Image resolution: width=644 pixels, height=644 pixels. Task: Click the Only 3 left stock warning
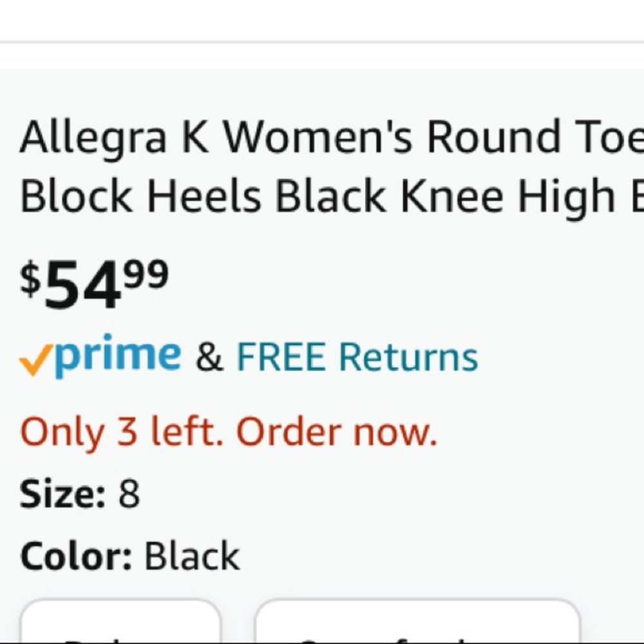122,431
